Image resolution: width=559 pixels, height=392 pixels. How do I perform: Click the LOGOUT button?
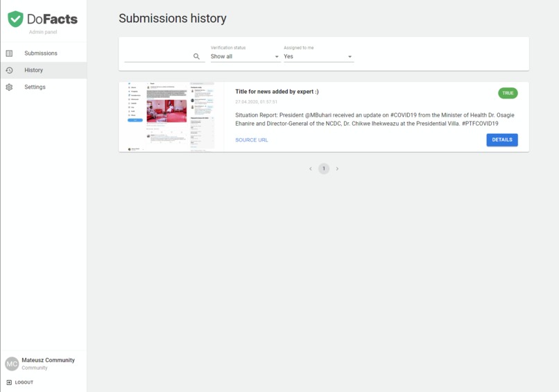(x=20, y=382)
